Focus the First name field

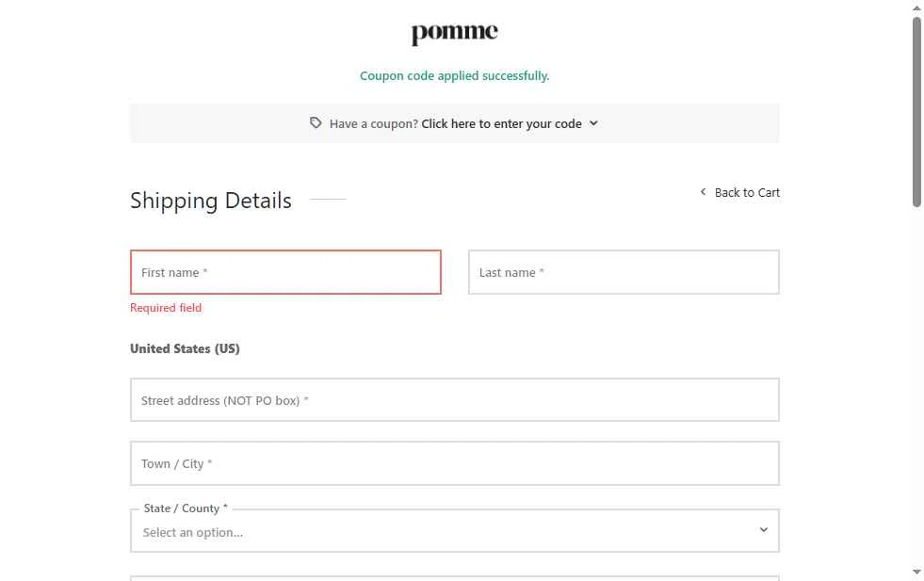pyautogui.click(x=285, y=272)
